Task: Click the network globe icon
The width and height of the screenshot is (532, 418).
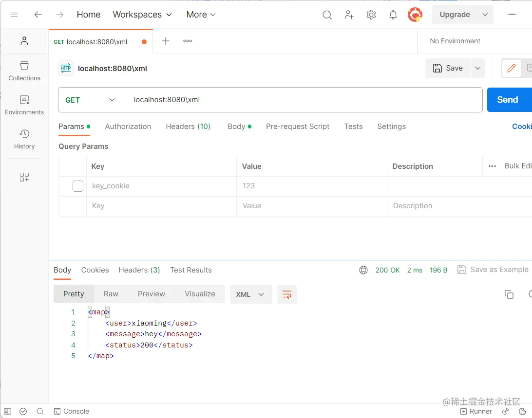Action: pyautogui.click(x=363, y=270)
